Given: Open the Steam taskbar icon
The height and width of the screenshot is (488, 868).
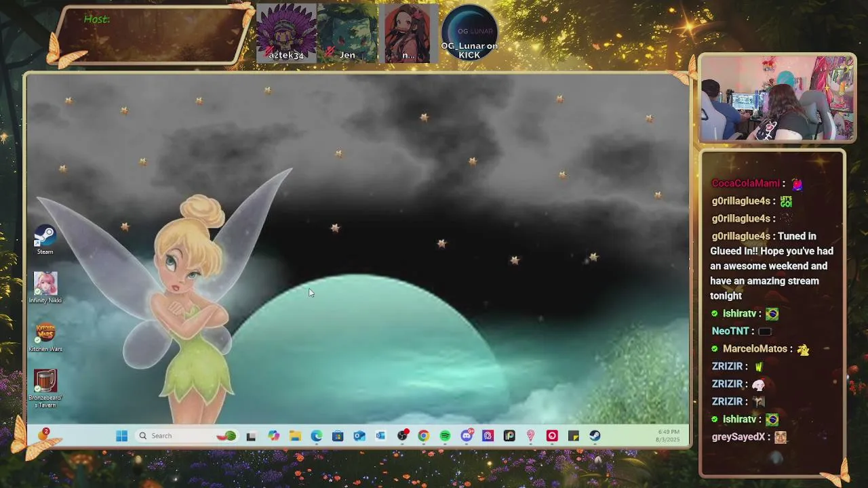Looking at the screenshot, I should pyautogui.click(x=595, y=436).
